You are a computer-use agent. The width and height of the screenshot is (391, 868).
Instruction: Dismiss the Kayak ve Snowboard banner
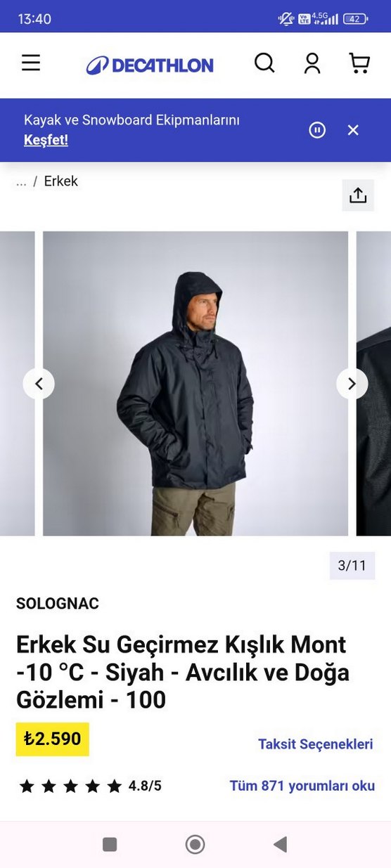(353, 130)
